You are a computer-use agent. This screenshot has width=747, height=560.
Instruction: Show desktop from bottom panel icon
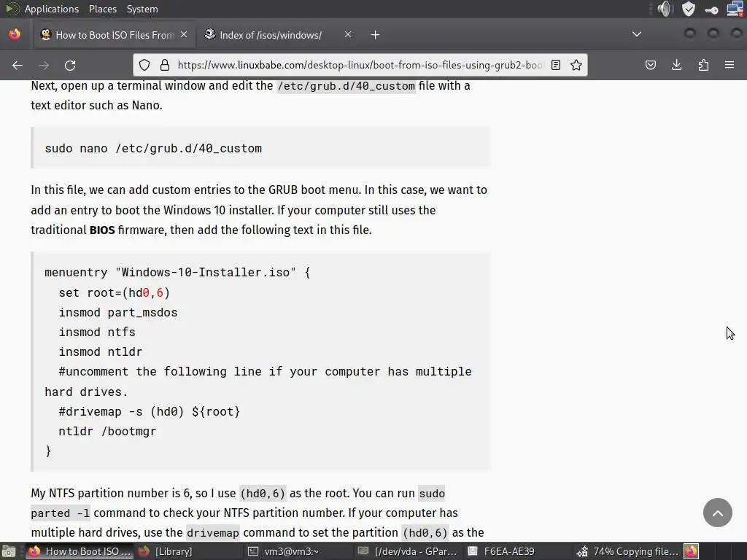point(9,551)
